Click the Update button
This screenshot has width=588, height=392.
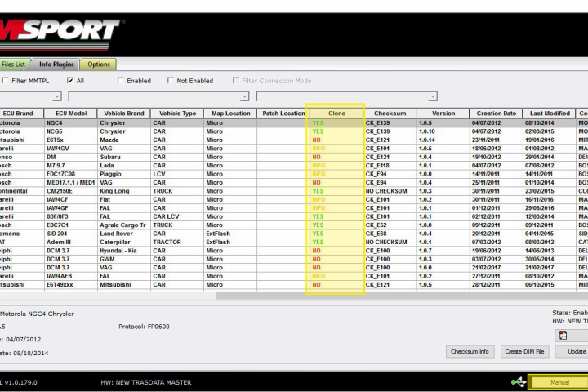pos(572,351)
